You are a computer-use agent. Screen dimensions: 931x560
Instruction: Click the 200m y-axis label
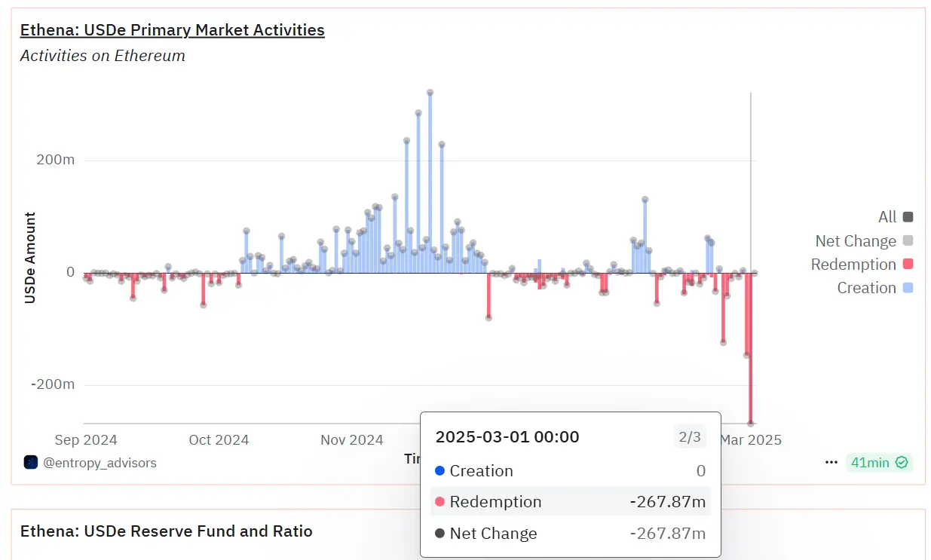[54, 160]
